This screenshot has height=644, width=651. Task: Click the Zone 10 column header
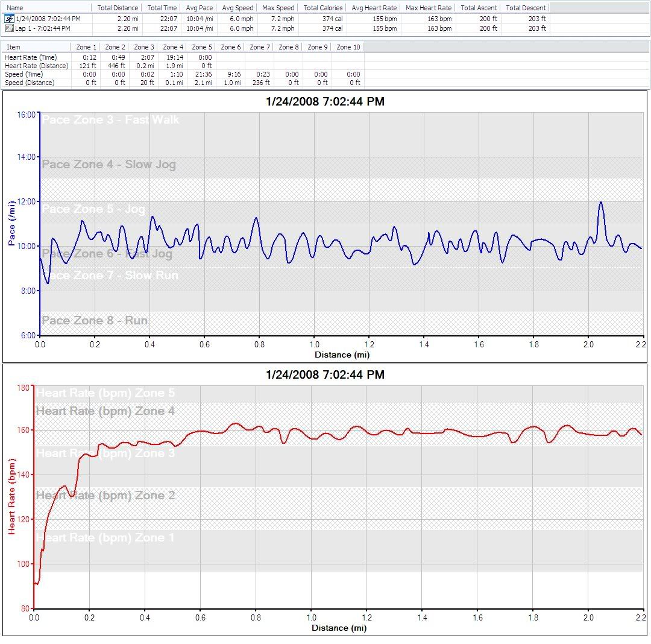[x=348, y=46]
